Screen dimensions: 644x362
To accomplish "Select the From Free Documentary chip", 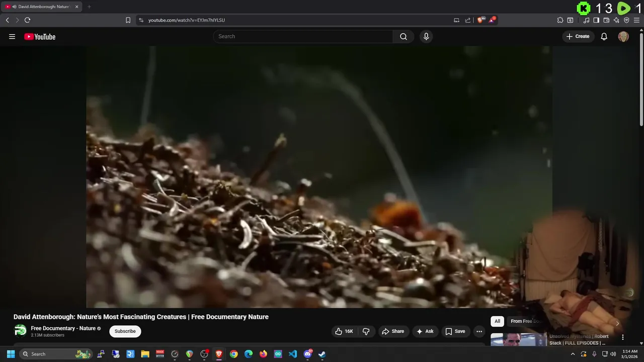I will tap(525, 321).
